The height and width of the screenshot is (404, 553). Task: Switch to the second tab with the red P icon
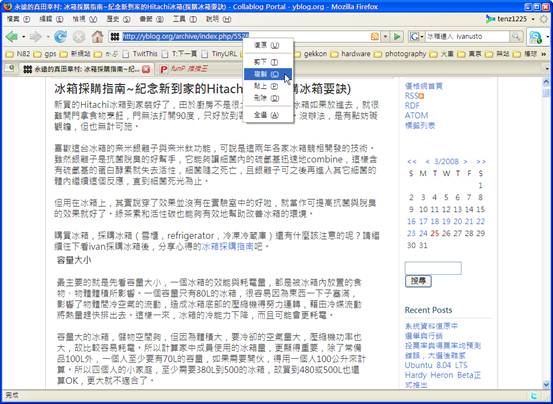click(184, 69)
